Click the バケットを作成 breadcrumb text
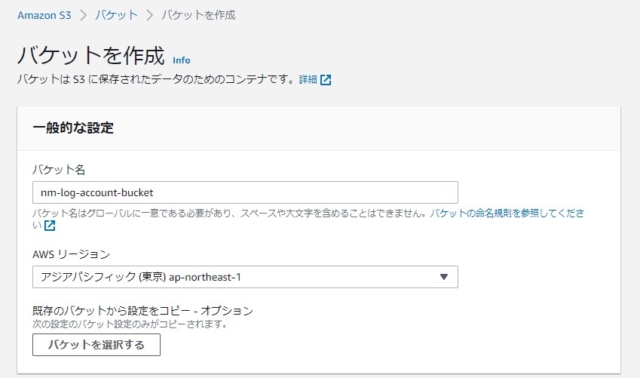 click(x=198, y=15)
